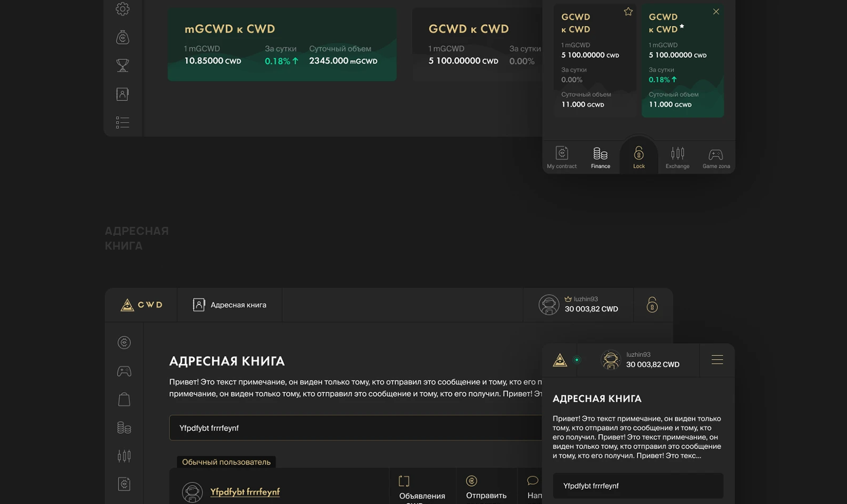Viewport: 847px width, 504px height.
Task: Open the address book icon in the left sidebar
Action: [x=122, y=94]
